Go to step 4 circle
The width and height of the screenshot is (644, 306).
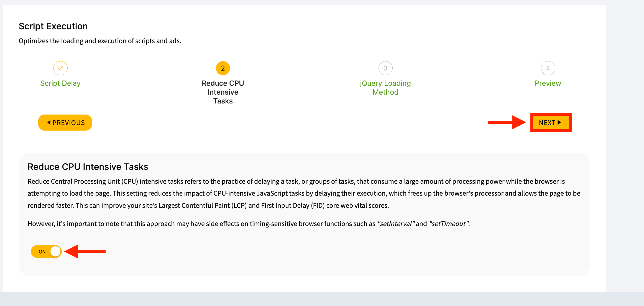click(548, 68)
